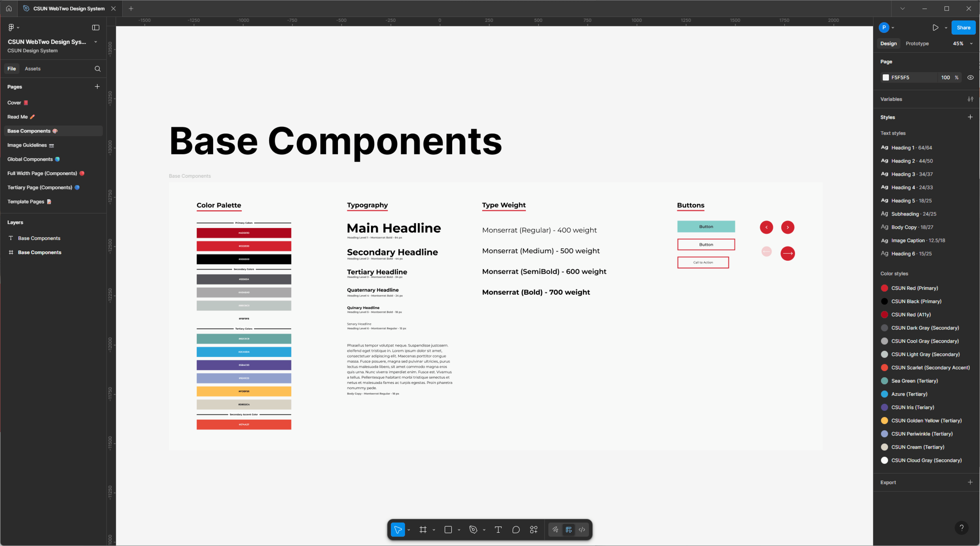Screen dimensions: 980x546
Task: Enable the annotate tool next to Dev Mode
Action: [555, 529]
